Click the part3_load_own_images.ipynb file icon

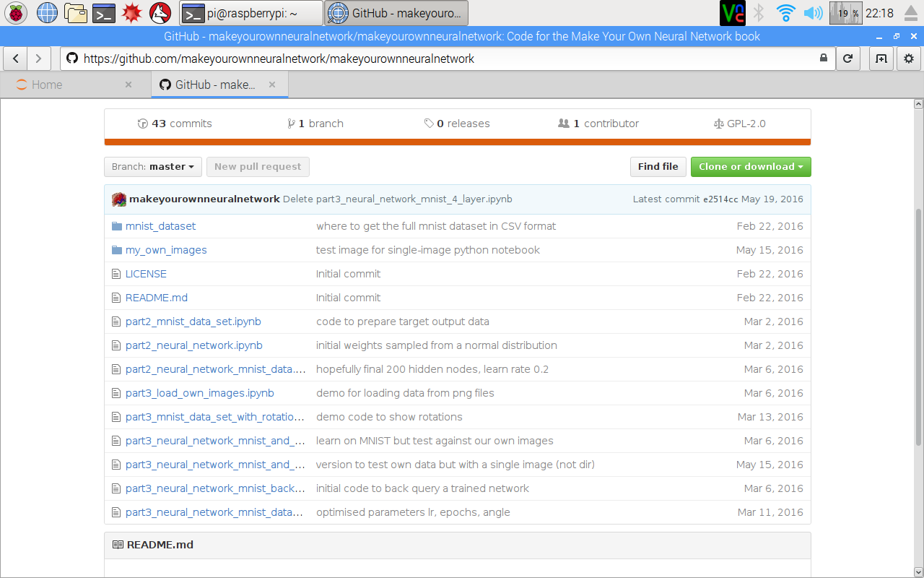[x=116, y=393]
